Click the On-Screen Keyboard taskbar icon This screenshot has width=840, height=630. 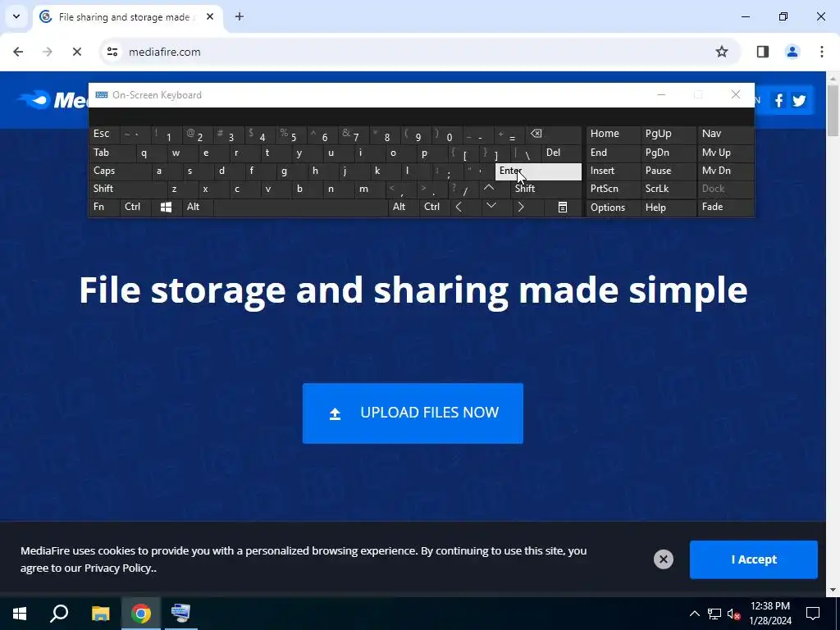pyautogui.click(x=180, y=614)
